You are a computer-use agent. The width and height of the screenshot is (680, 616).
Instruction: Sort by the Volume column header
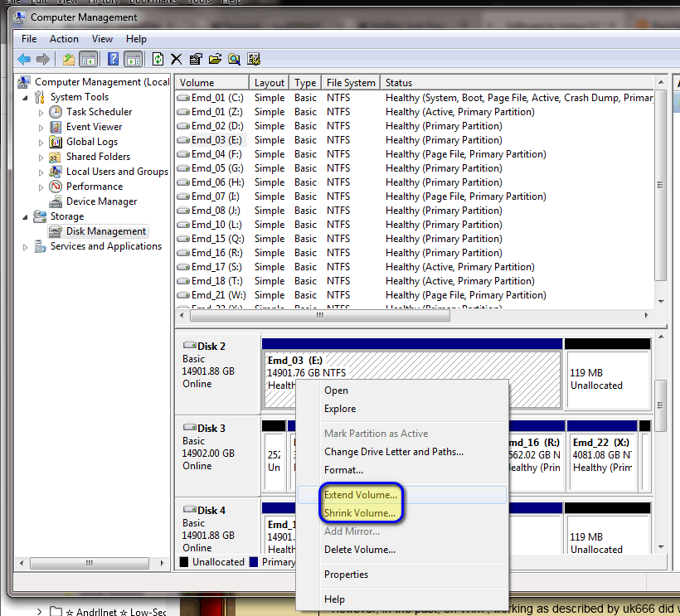click(212, 82)
